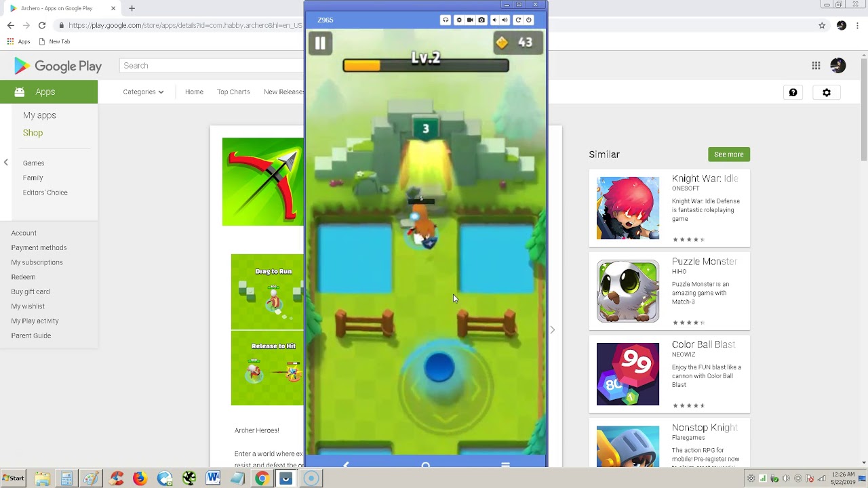Screen dimensions: 868x488
Task: Open a new Chrome tab with plus button
Action: pos(132,8)
